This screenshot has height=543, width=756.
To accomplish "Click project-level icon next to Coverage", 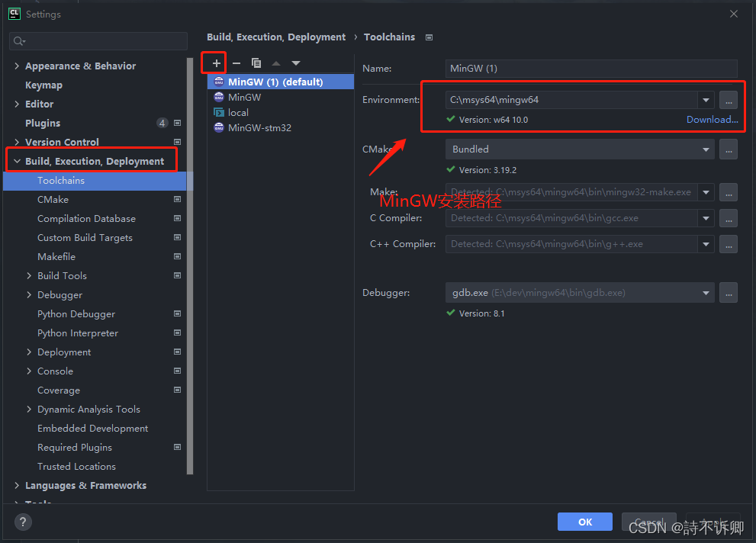I will tap(178, 390).
